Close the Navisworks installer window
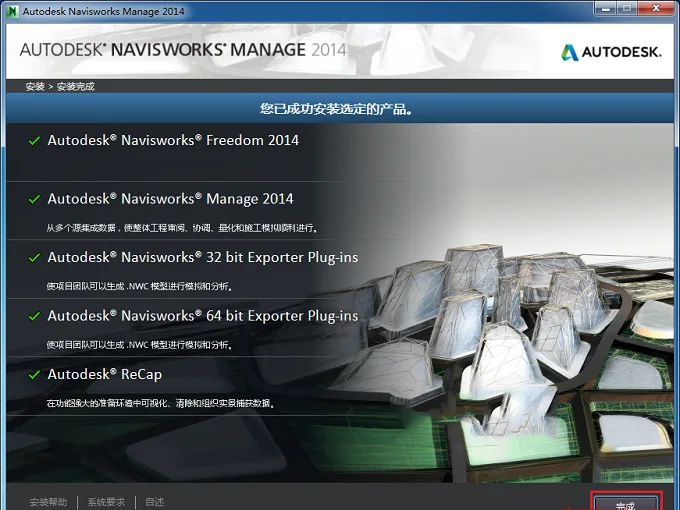 pos(657,9)
